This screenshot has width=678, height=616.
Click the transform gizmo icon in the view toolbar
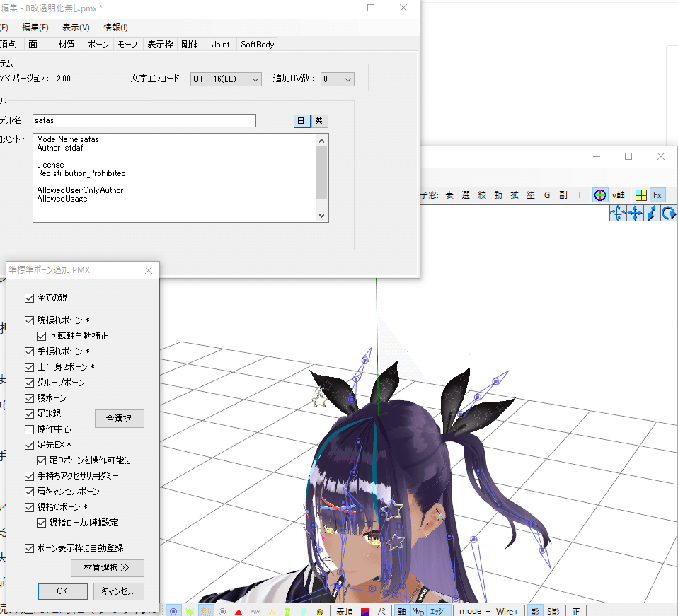point(600,194)
